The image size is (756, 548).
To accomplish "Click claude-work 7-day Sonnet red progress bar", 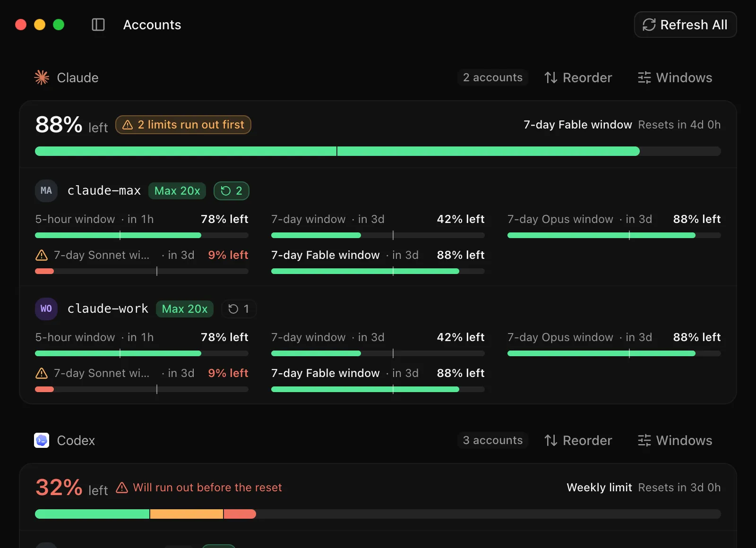I will tap(142, 389).
